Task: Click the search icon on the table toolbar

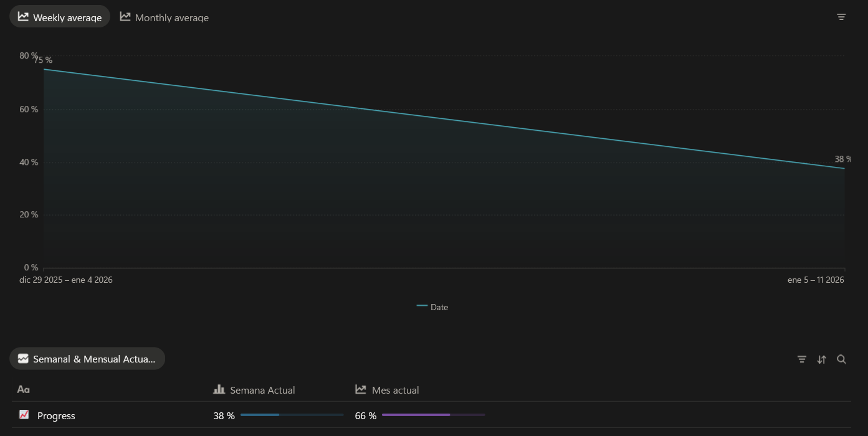Action: point(841,359)
